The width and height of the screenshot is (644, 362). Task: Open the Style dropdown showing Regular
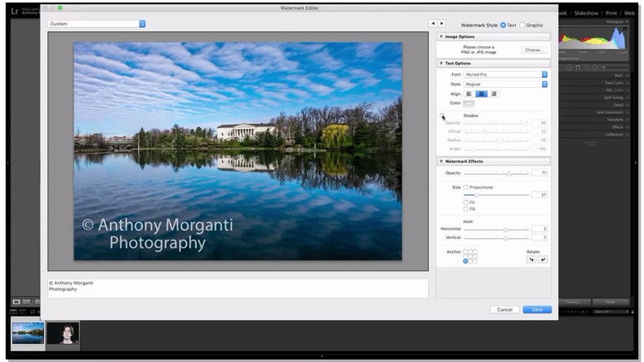tap(506, 84)
